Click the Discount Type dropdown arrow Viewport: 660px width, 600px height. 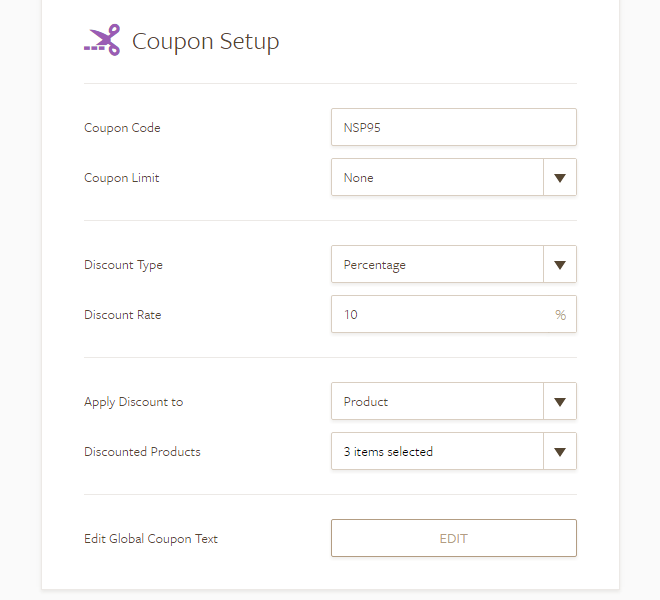click(x=560, y=265)
